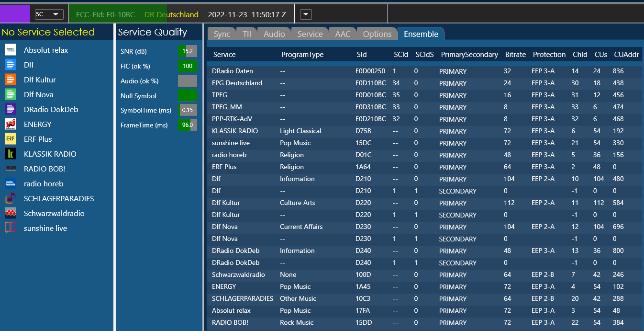The width and height of the screenshot is (644, 331).
Task: Select the ENERGY station logo
Action: (11, 124)
